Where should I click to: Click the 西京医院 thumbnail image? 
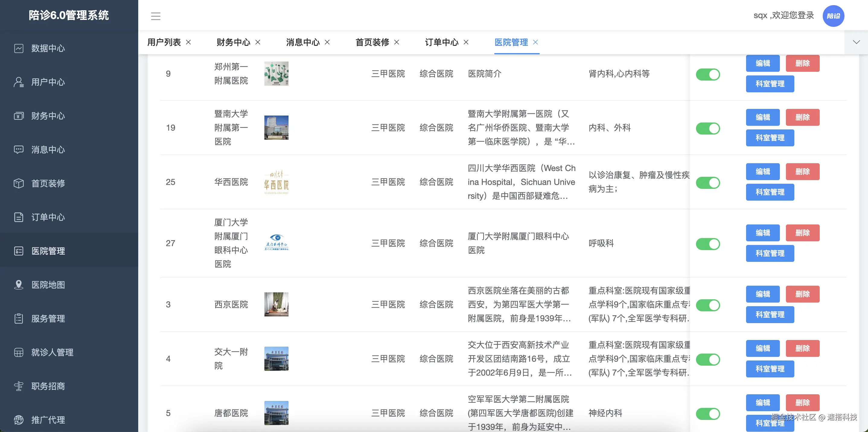[x=276, y=305]
